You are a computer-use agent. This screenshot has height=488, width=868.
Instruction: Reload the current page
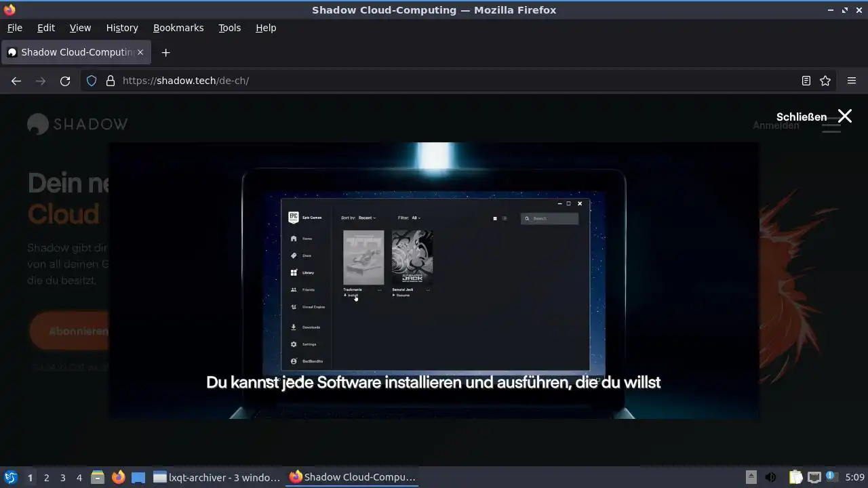click(x=65, y=81)
